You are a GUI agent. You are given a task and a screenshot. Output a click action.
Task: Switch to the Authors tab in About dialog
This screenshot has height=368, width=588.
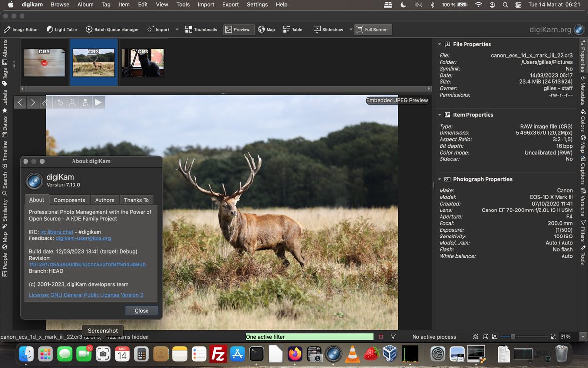tap(104, 200)
